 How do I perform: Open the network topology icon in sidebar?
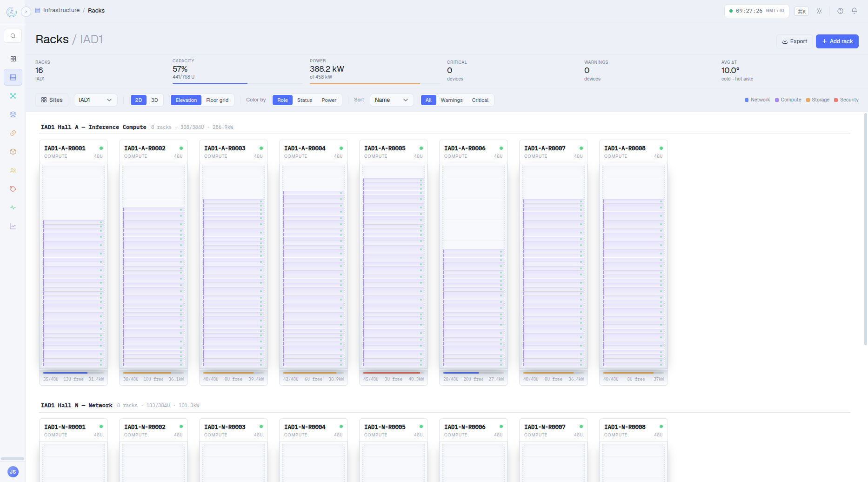tap(13, 96)
